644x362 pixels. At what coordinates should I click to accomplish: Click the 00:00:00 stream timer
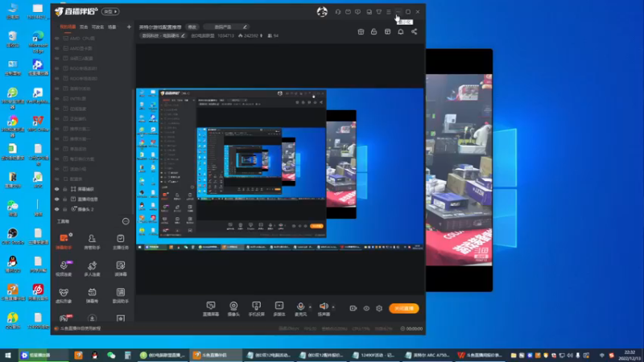411,329
